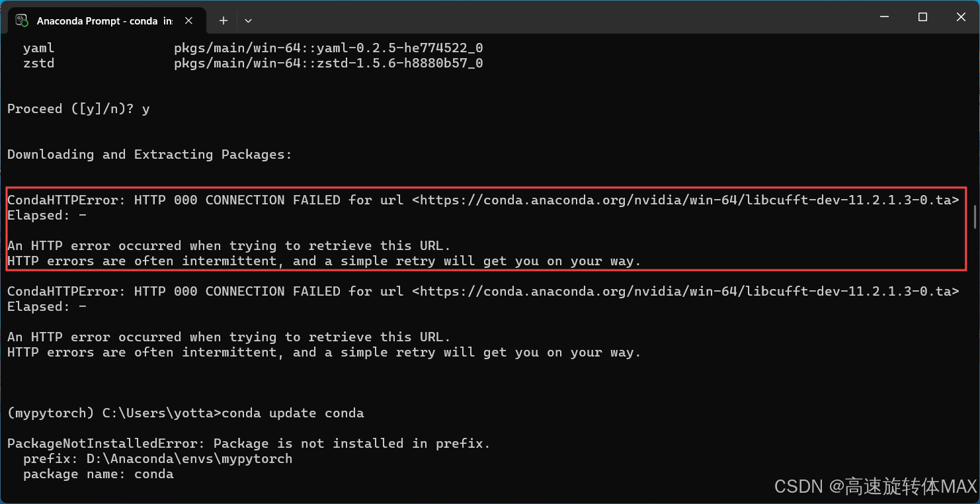Click the Downloading and Extracting Packages line
The width and height of the screenshot is (980, 504).
(x=149, y=154)
